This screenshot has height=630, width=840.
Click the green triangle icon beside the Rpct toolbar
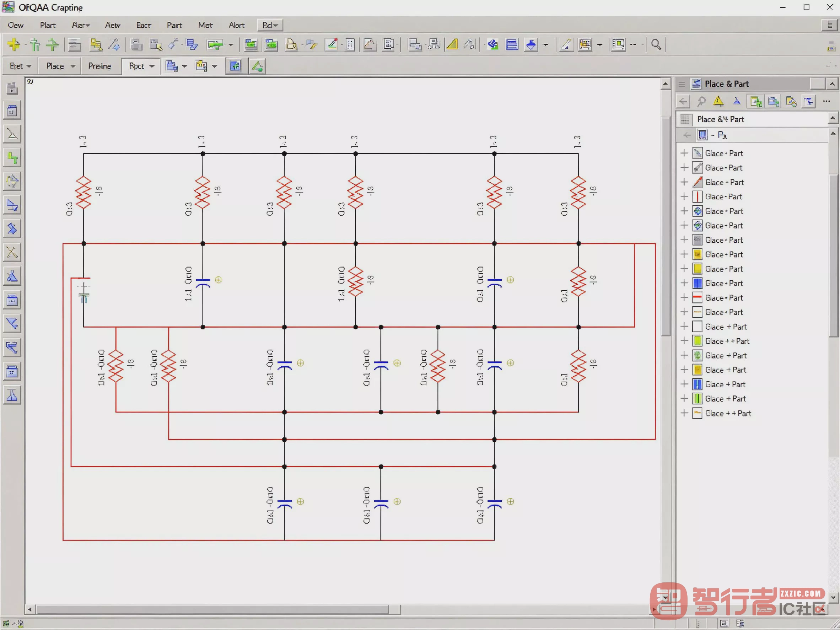pos(257,66)
